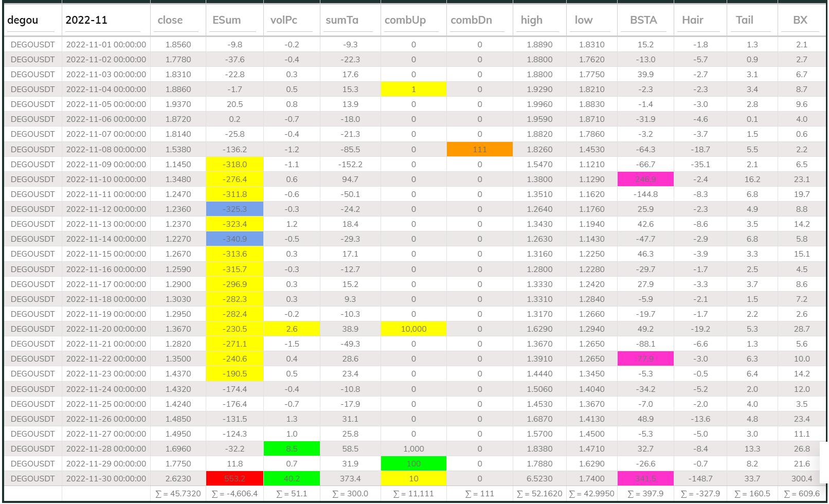Click the Hair column header field
Image resolution: width=829 pixels, height=504 pixels.
[700, 20]
